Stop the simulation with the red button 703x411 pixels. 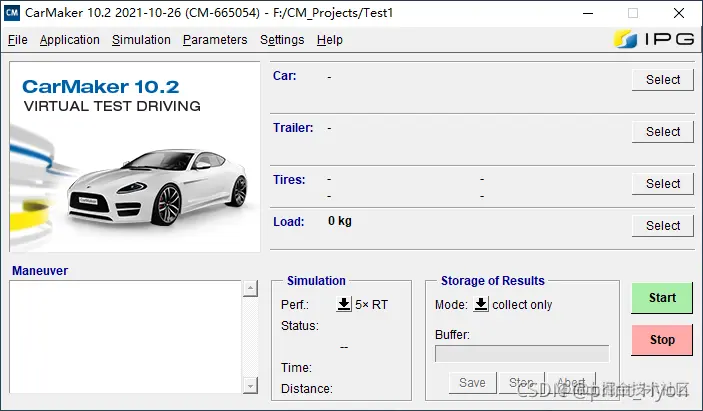tap(662, 340)
